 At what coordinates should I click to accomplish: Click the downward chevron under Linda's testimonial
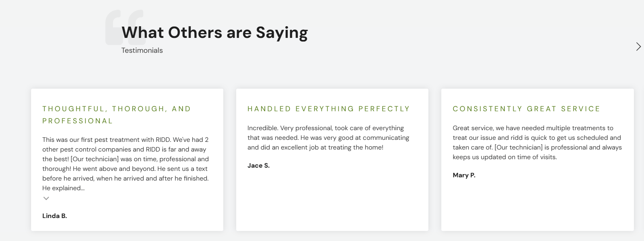pyautogui.click(x=46, y=198)
